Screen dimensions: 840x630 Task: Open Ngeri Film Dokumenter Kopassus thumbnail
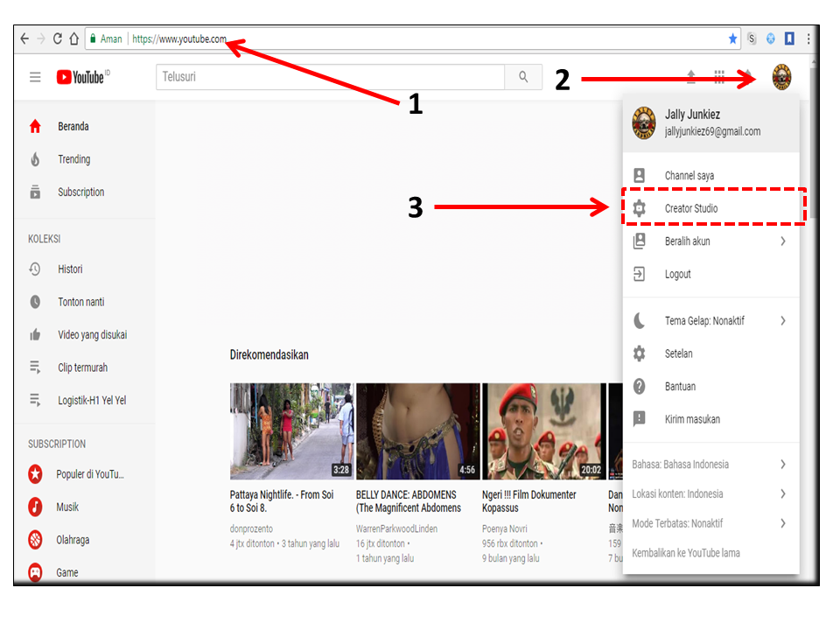tap(544, 430)
